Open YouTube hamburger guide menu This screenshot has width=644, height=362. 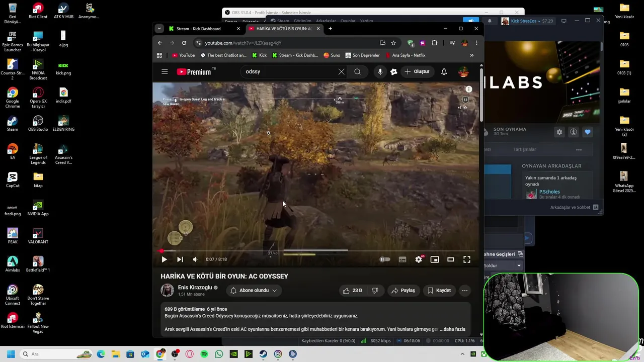coord(165,72)
